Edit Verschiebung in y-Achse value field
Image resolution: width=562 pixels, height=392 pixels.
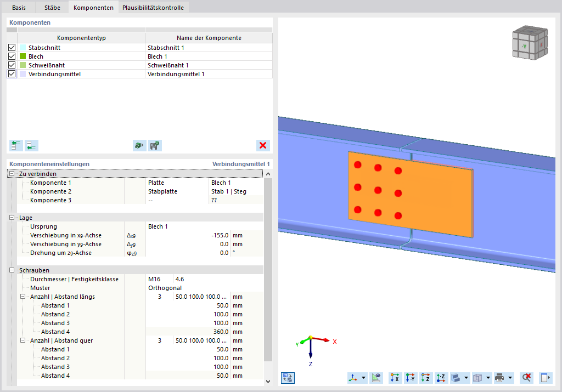click(188, 244)
